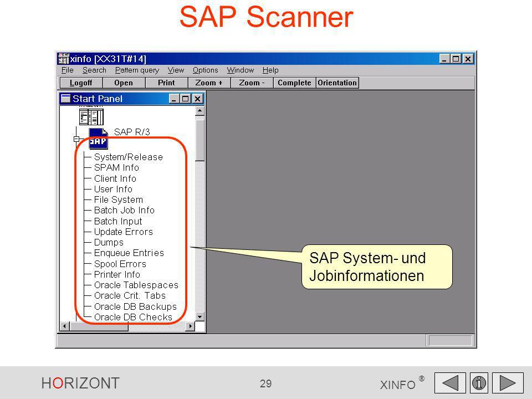Click the Print toolbar button

[x=166, y=83]
